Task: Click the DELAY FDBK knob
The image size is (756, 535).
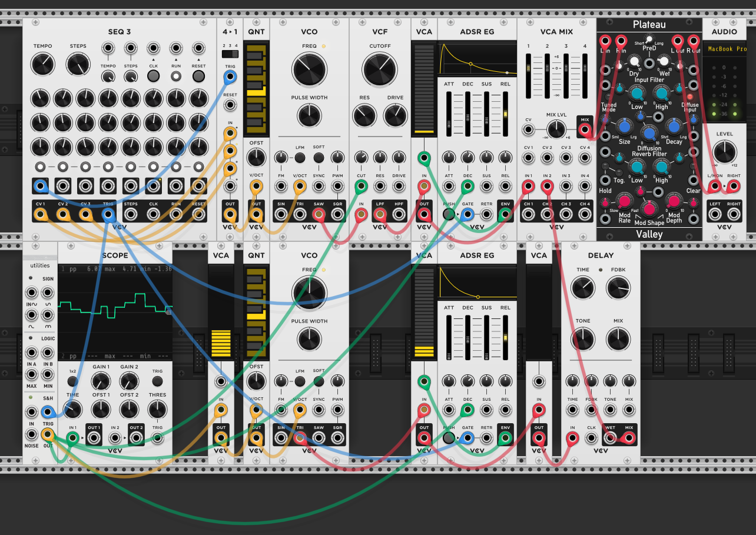Action: pos(618,288)
